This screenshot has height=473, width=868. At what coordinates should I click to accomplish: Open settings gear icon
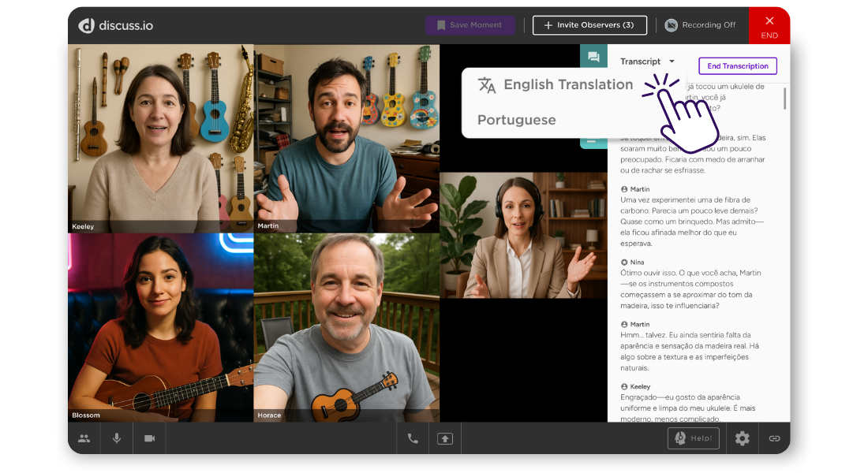tap(742, 438)
